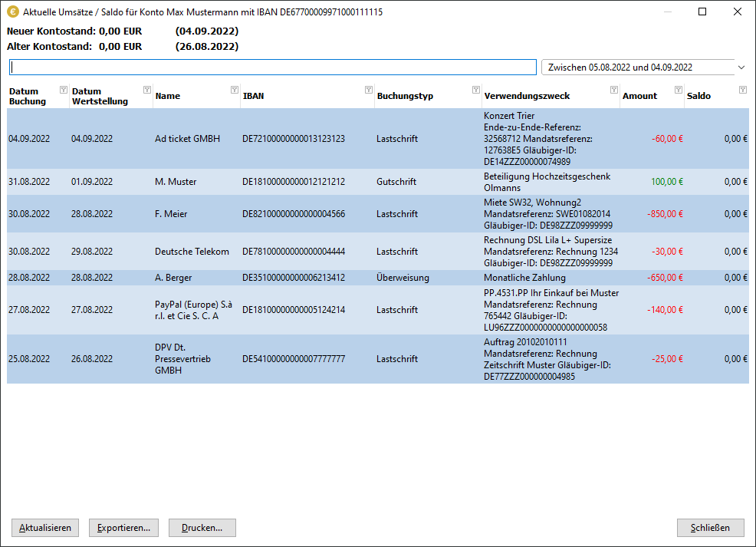Click the Euro coin icon in title bar
This screenshot has width=756, height=547.
pos(13,12)
